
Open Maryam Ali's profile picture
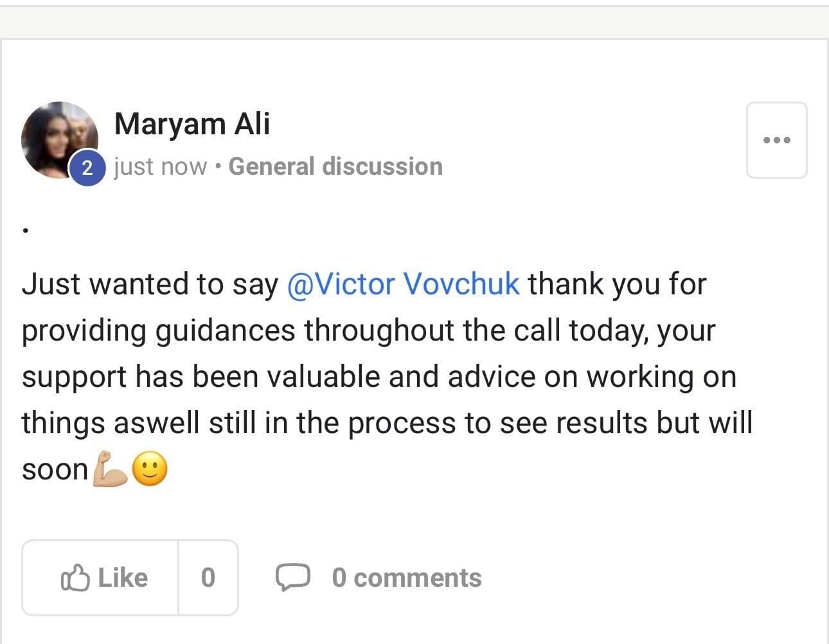pos(57,136)
